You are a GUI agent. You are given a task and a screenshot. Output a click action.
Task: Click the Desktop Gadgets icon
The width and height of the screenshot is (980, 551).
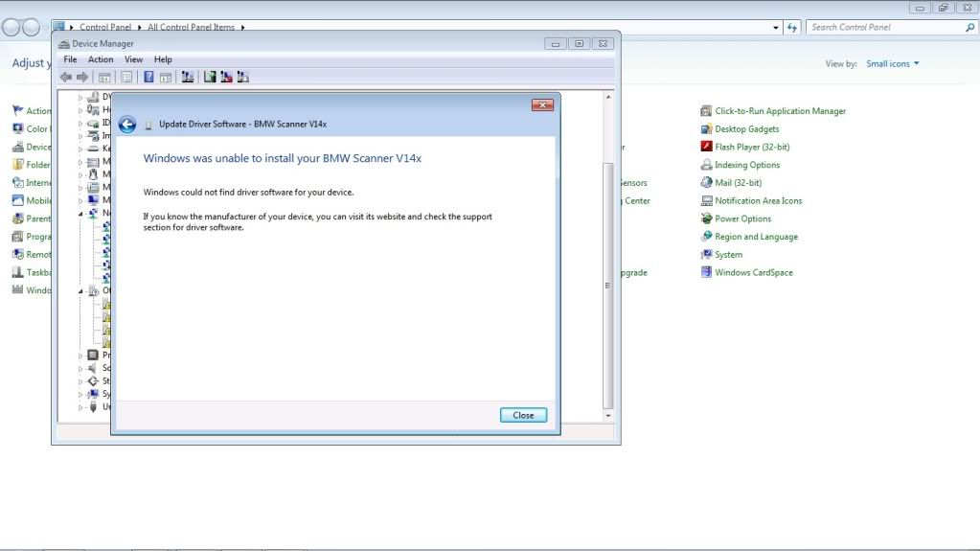click(x=706, y=129)
